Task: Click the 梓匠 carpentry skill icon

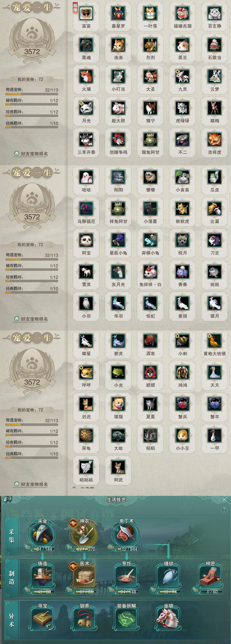Action: [x=210, y=576]
